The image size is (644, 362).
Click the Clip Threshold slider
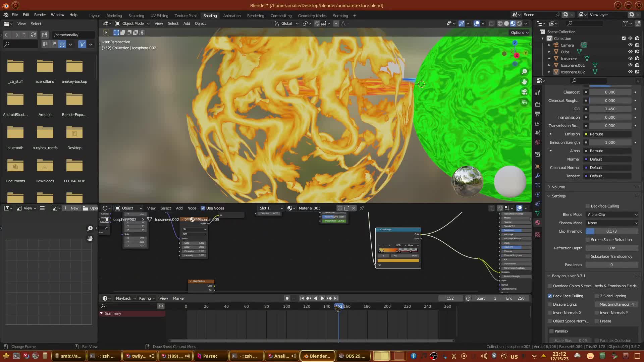tap(611, 231)
